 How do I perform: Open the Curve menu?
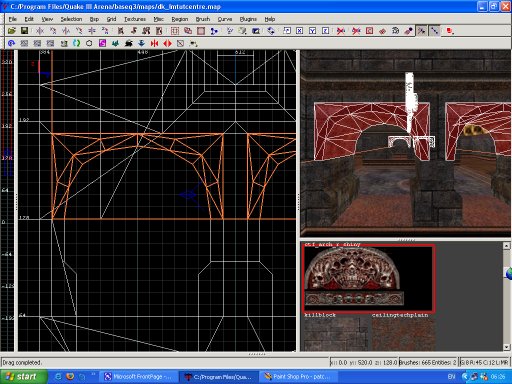pos(225,19)
